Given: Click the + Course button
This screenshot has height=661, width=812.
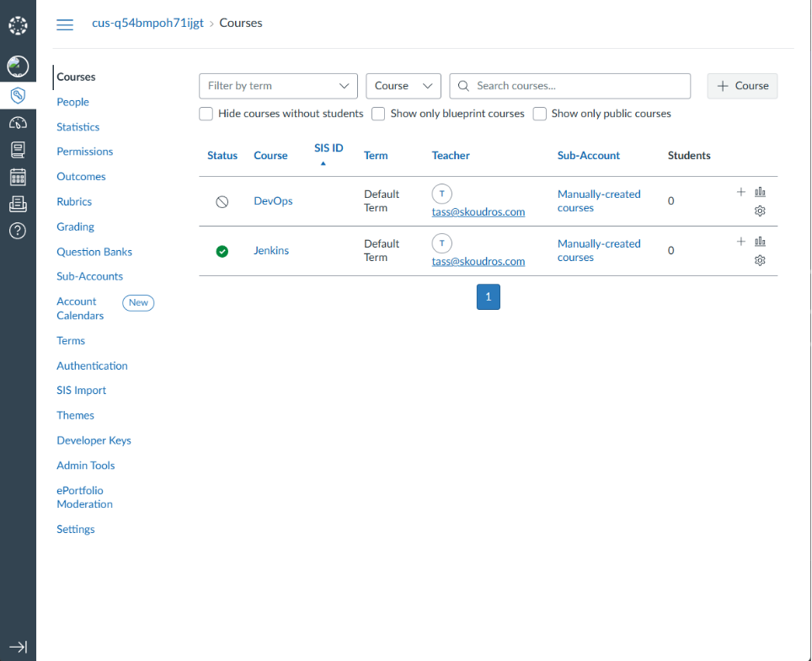Looking at the screenshot, I should 742,86.
